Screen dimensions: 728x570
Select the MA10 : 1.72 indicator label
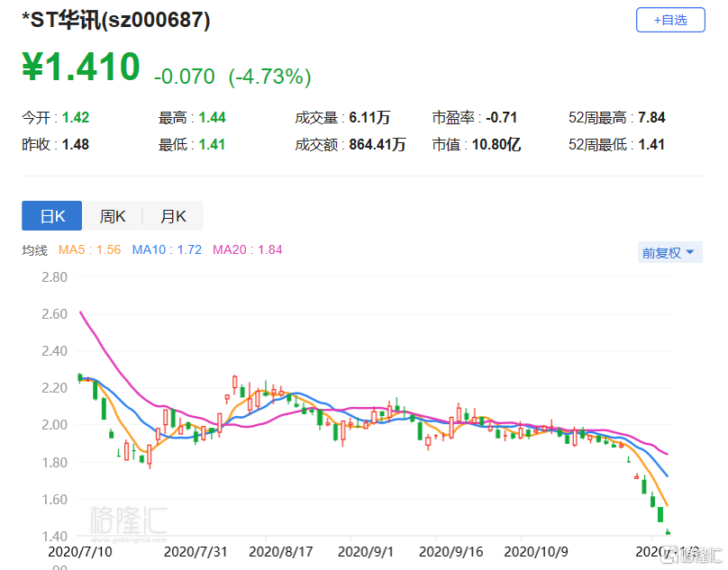coord(167,249)
